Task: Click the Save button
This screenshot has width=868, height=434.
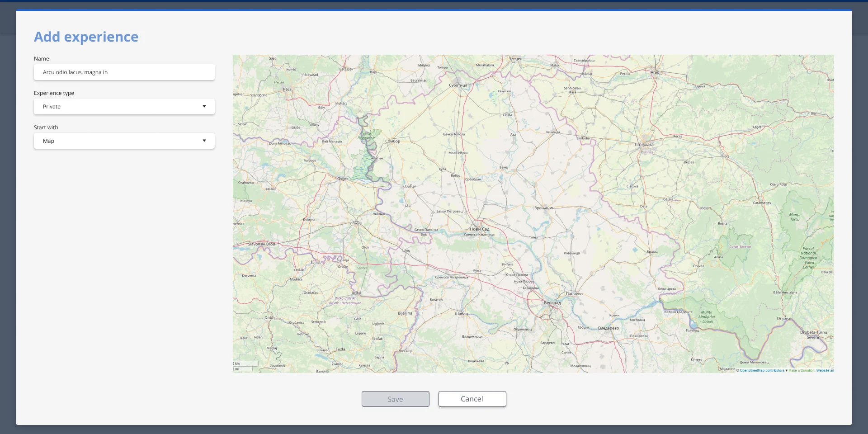Action: point(395,399)
